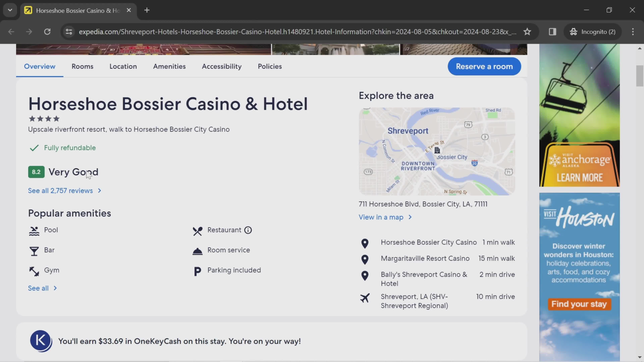Minimize the browser window
The width and height of the screenshot is (644, 362).
pos(586,10)
